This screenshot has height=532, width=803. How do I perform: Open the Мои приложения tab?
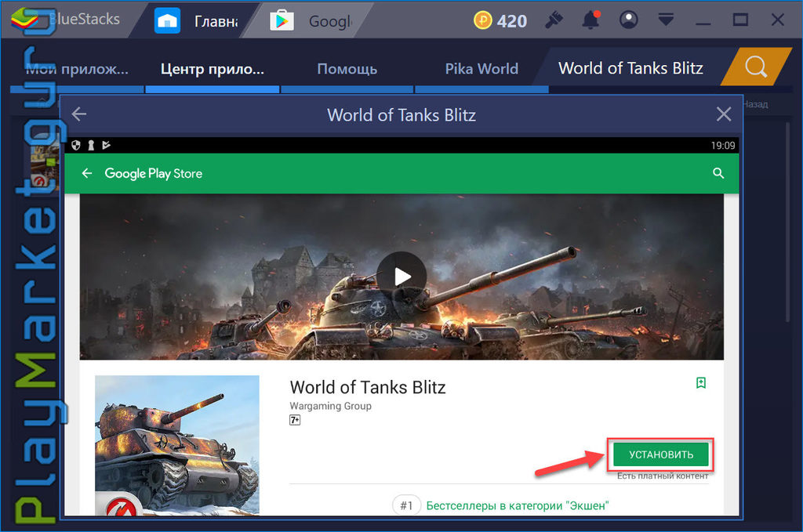[77, 69]
